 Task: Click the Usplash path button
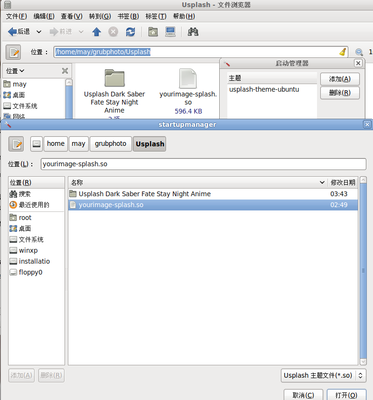(x=150, y=144)
